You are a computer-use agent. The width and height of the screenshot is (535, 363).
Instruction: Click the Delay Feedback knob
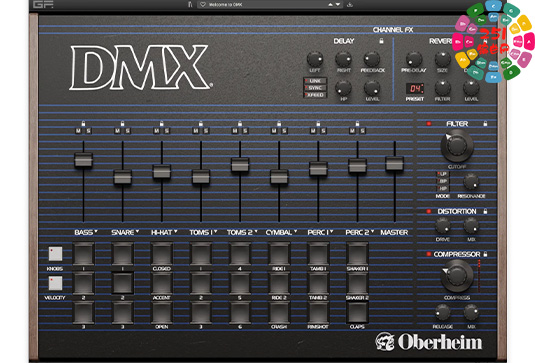coord(372,59)
